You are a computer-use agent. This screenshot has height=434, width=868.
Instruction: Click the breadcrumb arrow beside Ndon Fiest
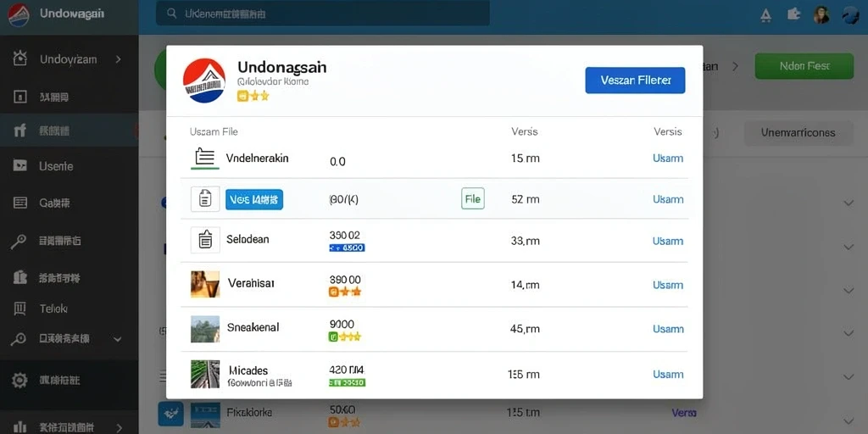coord(735,66)
